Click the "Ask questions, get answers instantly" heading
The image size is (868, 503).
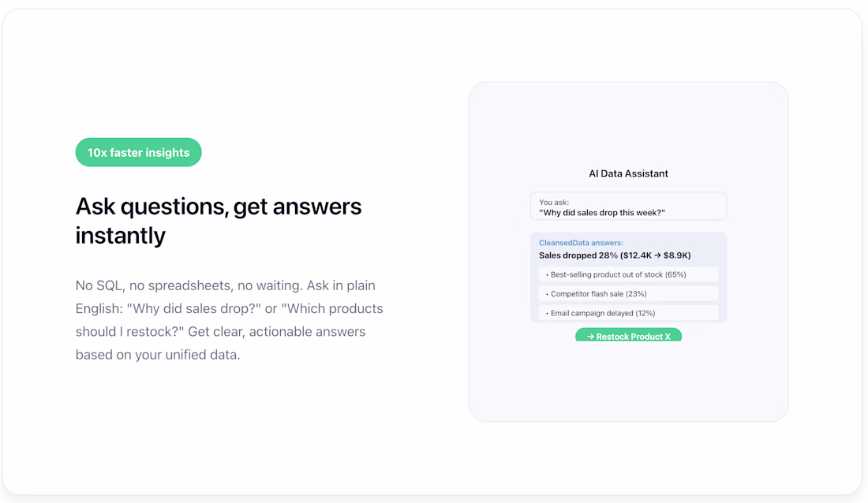[219, 220]
